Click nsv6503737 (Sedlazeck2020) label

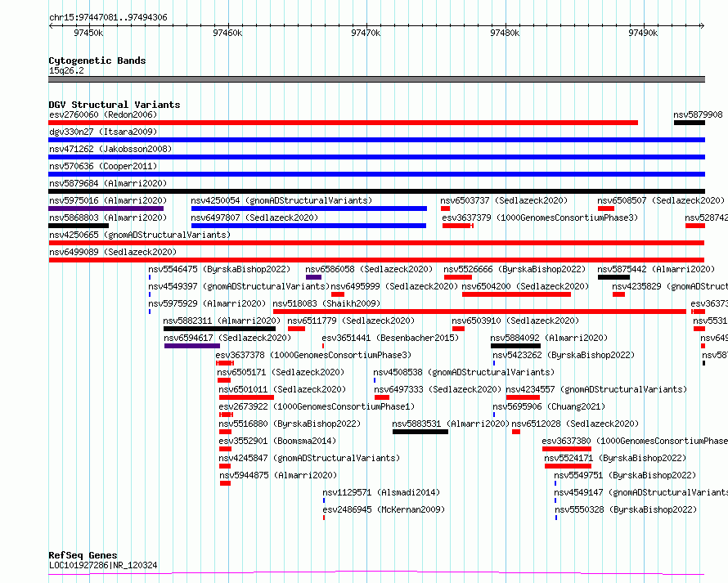(x=504, y=200)
